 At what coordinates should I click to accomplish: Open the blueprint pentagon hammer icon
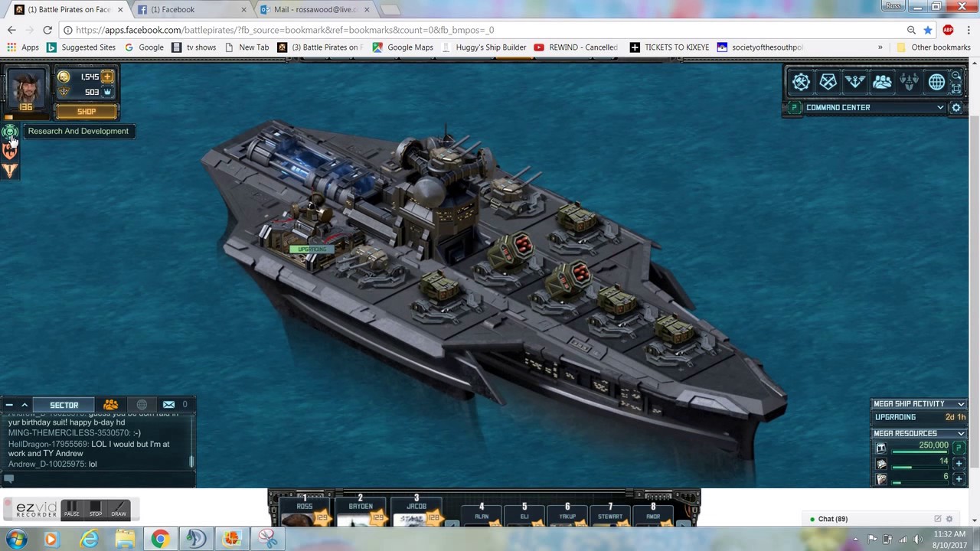pyautogui.click(x=828, y=82)
